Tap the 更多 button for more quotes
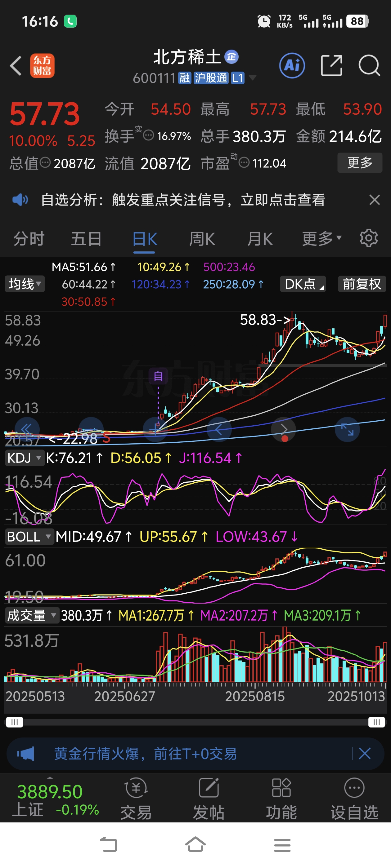Viewport: 391px width, 868px height. [360, 163]
